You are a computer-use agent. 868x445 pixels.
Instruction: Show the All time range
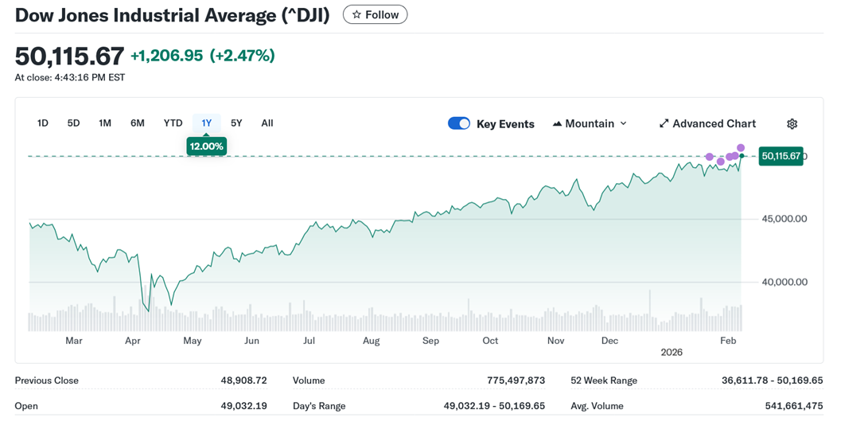coord(267,123)
